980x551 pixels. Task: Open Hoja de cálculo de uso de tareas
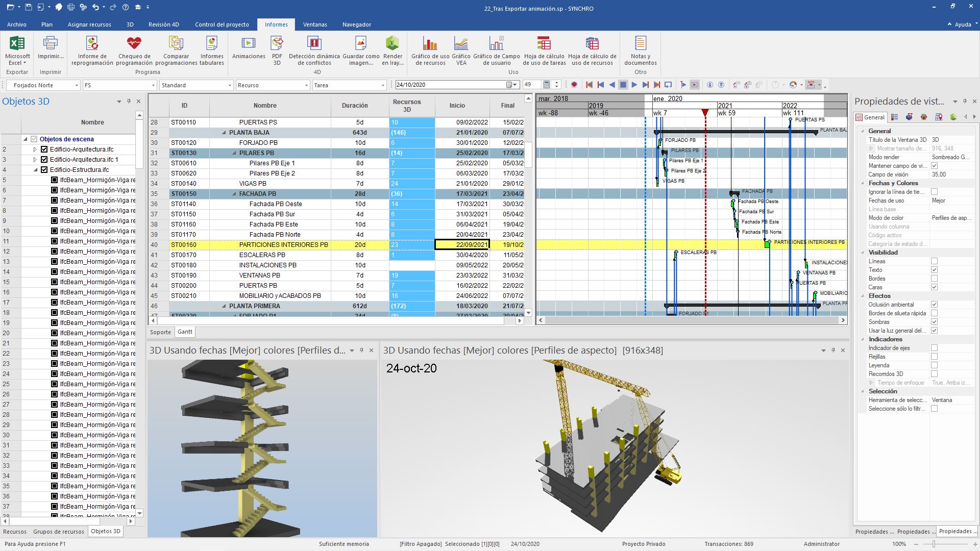[x=544, y=48]
